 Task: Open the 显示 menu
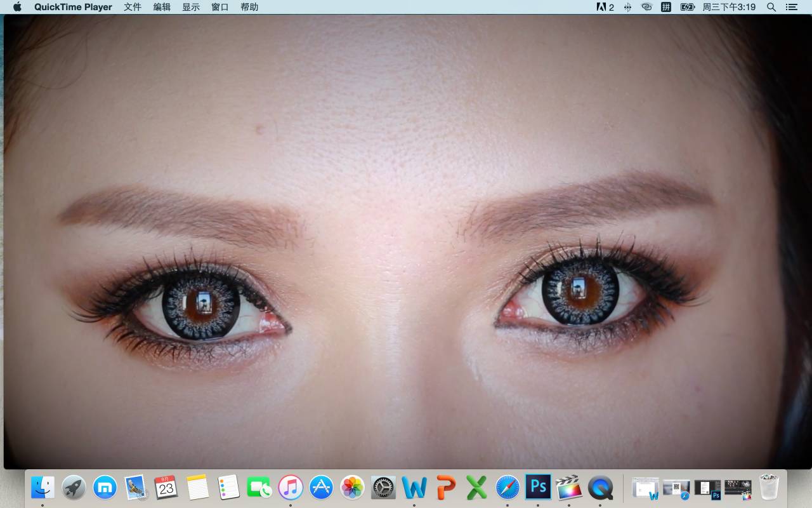191,7
